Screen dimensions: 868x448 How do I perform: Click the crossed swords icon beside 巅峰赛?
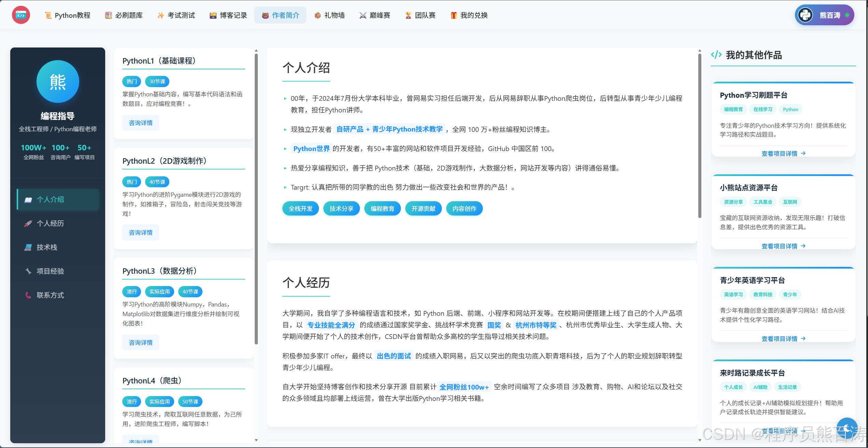[x=363, y=15]
